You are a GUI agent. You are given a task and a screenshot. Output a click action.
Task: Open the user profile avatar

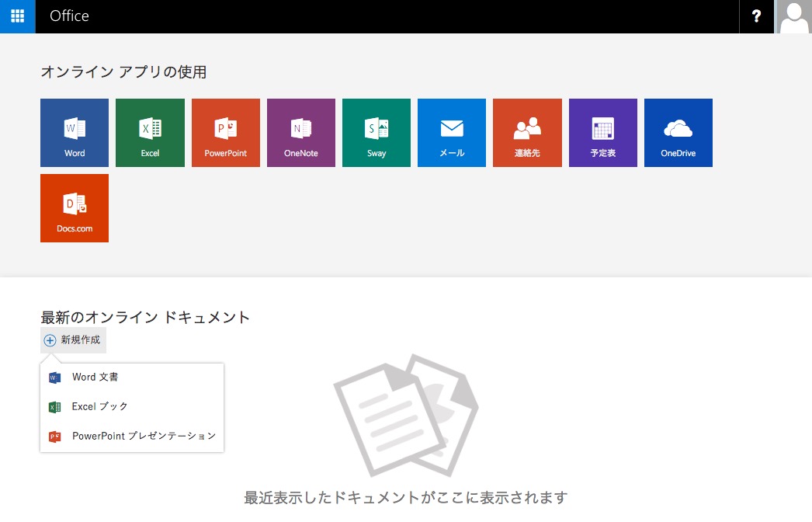tap(793, 16)
